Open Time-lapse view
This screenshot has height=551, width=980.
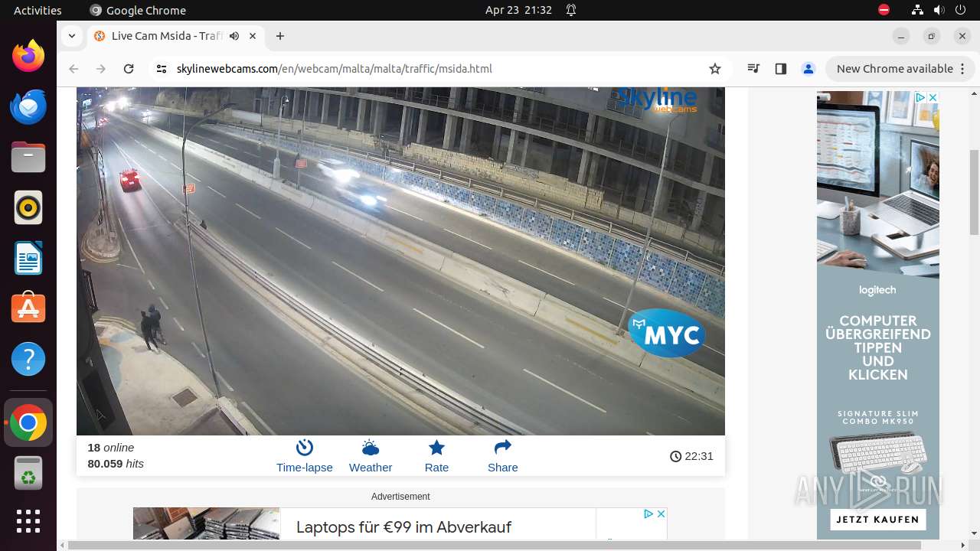tap(305, 456)
